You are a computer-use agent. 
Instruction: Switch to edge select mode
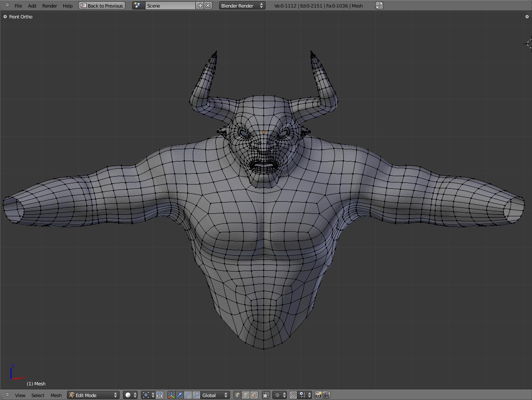point(246,395)
